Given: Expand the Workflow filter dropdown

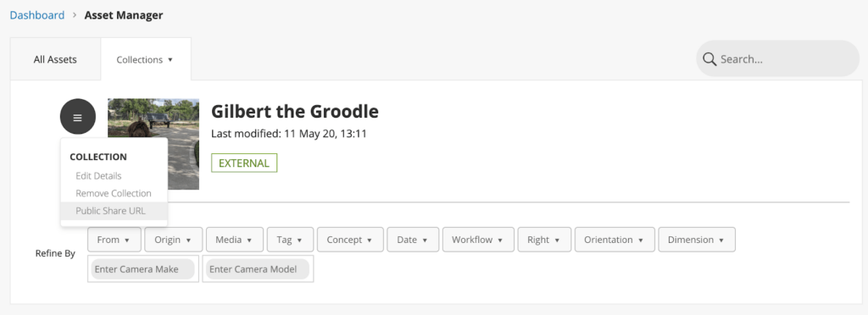Looking at the screenshot, I should pyautogui.click(x=478, y=240).
